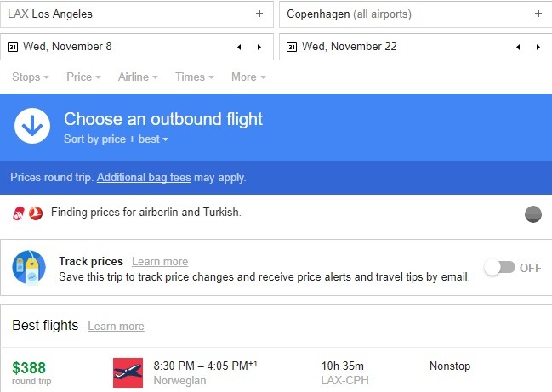Click the Track prices luggage tag icon
The height and width of the screenshot is (392, 552).
(29, 268)
